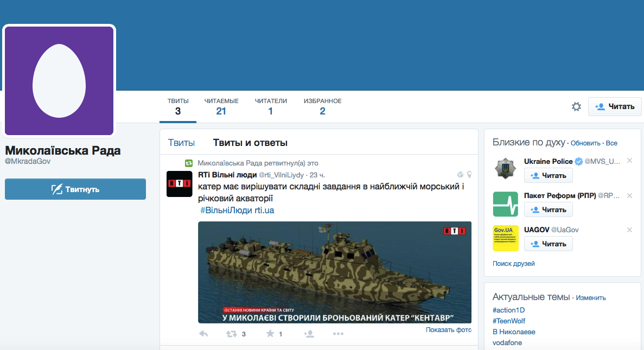Click Изменить to change trending topics
Screen dimensions: 644x350
tap(591, 298)
